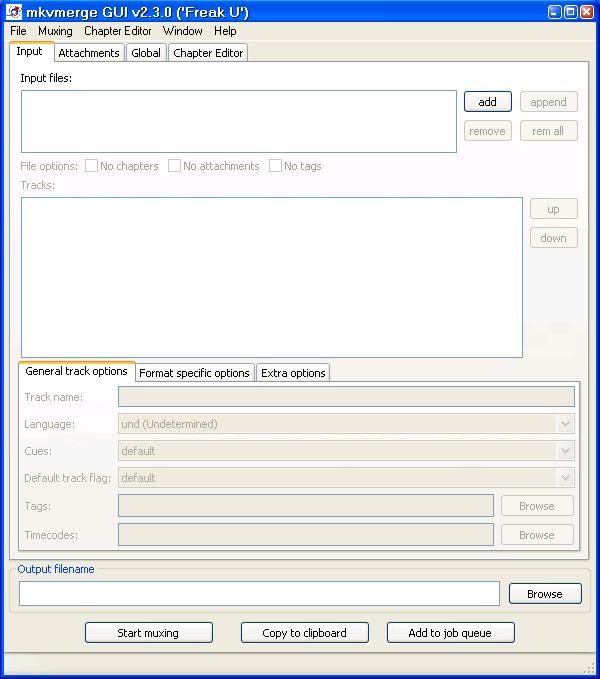
Task: Click inside the Tracks list box
Action: [x=272, y=277]
